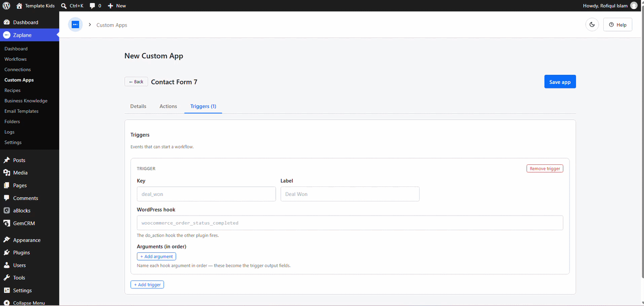Click the Add argument button
This screenshot has height=306, width=644.
(156, 257)
